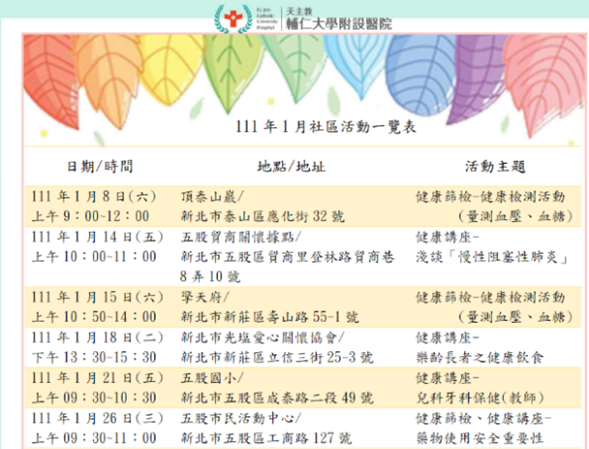Screen dimensions: 589x449
Task: Click the 新北市新莊區壽山路 55-1 號 address
Action: (x=270, y=317)
